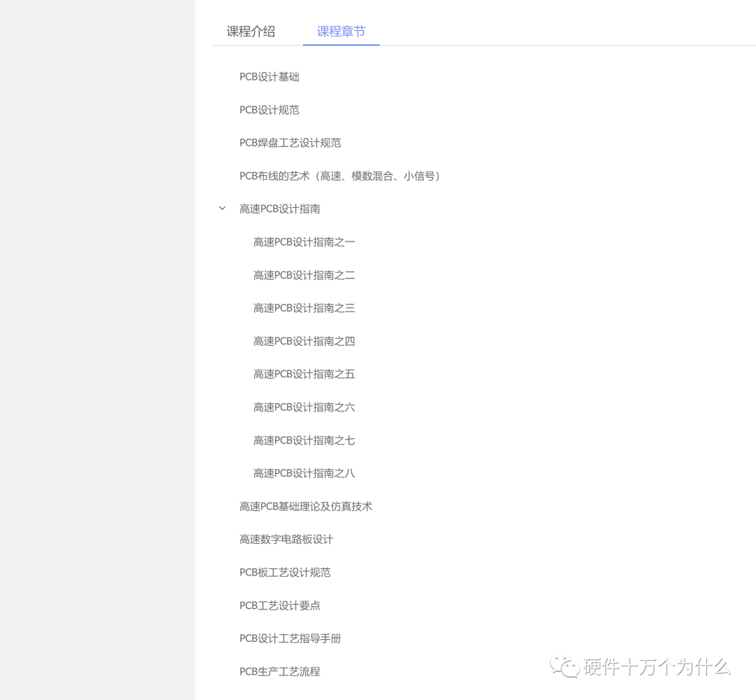Open 高速PCB设计指南之五 lesson
The height and width of the screenshot is (700, 756).
tap(304, 374)
